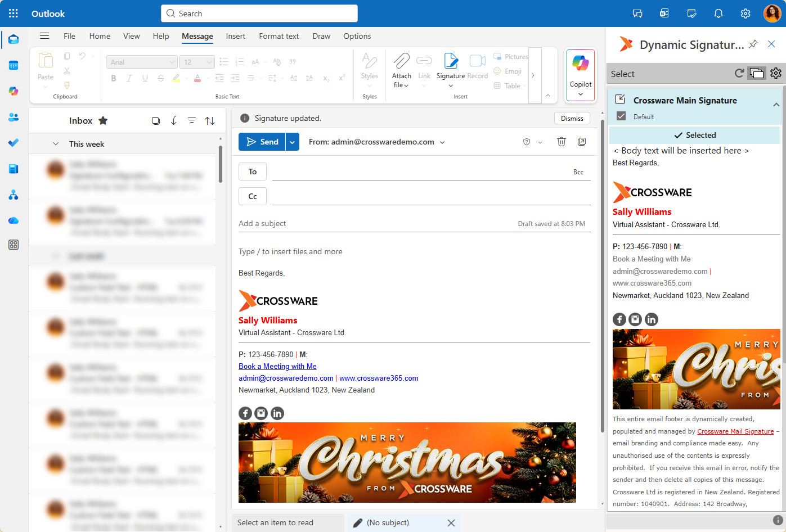The height and width of the screenshot is (532, 786).
Task: Click the Copilot icon in ribbon
Action: (x=580, y=64)
